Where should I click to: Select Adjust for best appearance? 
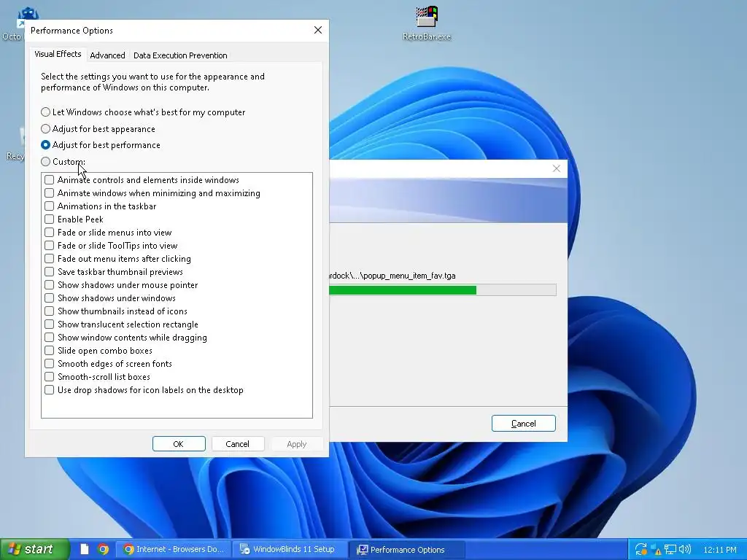click(x=98, y=128)
